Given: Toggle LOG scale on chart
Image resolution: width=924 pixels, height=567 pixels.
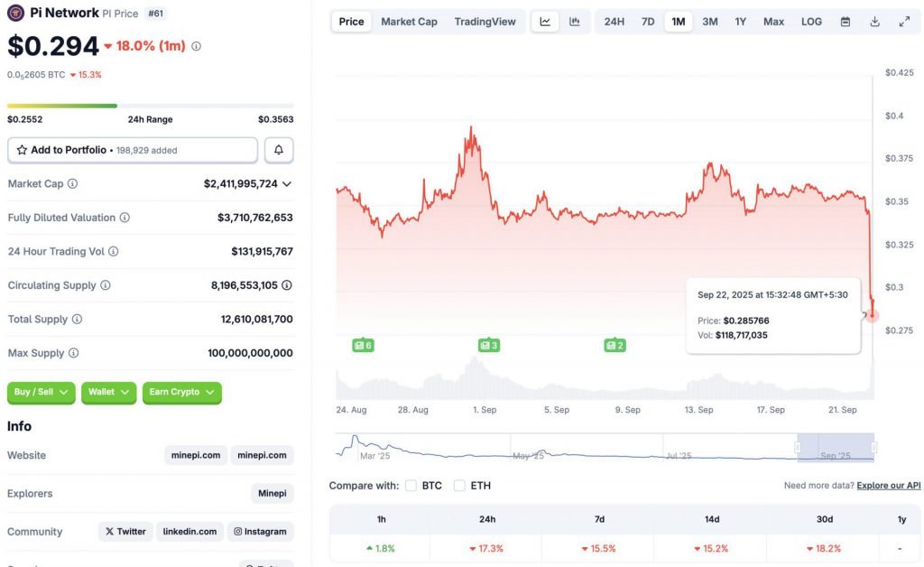Looking at the screenshot, I should pyautogui.click(x=811, y=22).
